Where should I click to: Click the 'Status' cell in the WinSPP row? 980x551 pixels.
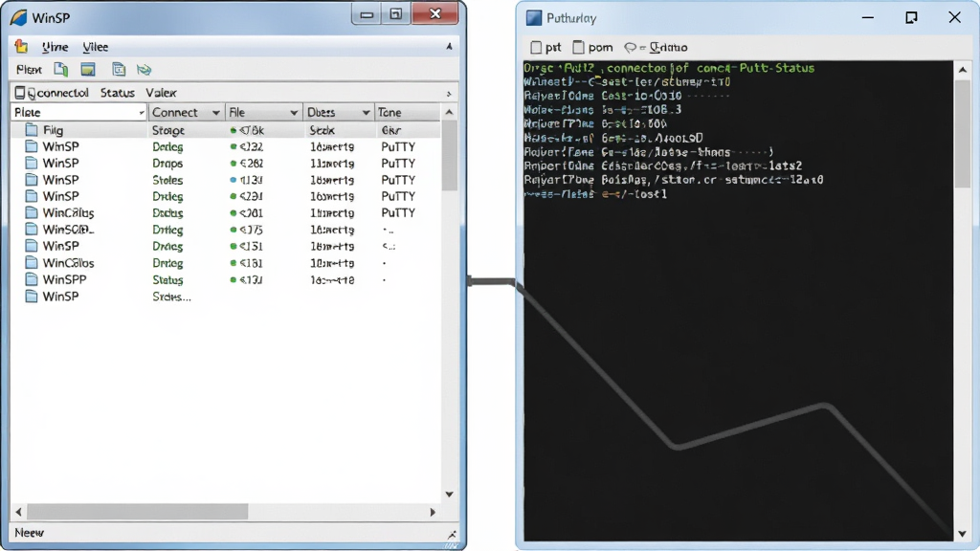pyautogui.click(x=167, y=280)
